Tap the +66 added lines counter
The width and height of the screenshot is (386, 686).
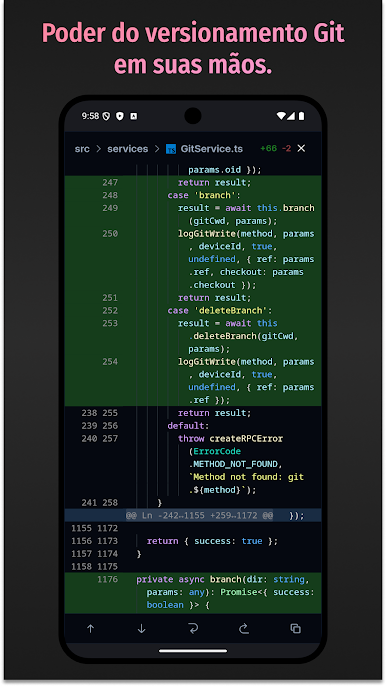(x=268, y=148)
